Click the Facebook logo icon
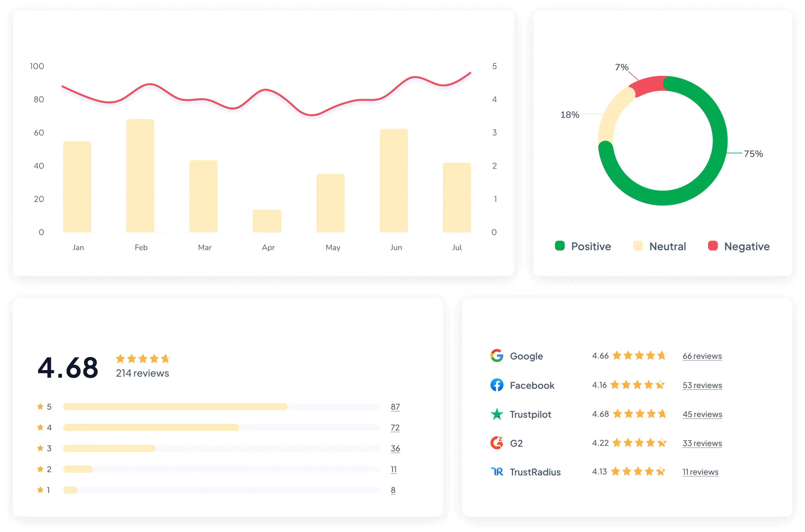 coord(497,385)
